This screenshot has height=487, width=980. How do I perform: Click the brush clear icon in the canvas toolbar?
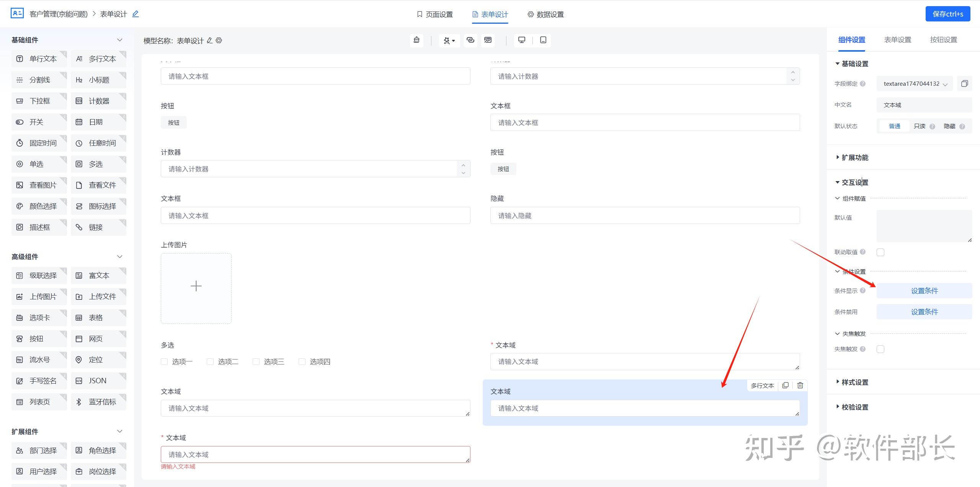point(417,40)
